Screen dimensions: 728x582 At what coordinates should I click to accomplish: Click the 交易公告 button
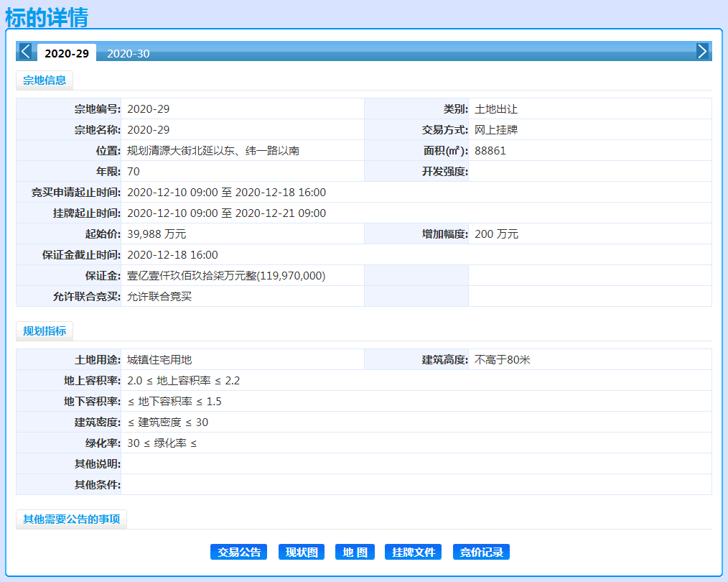coord(238,552)
